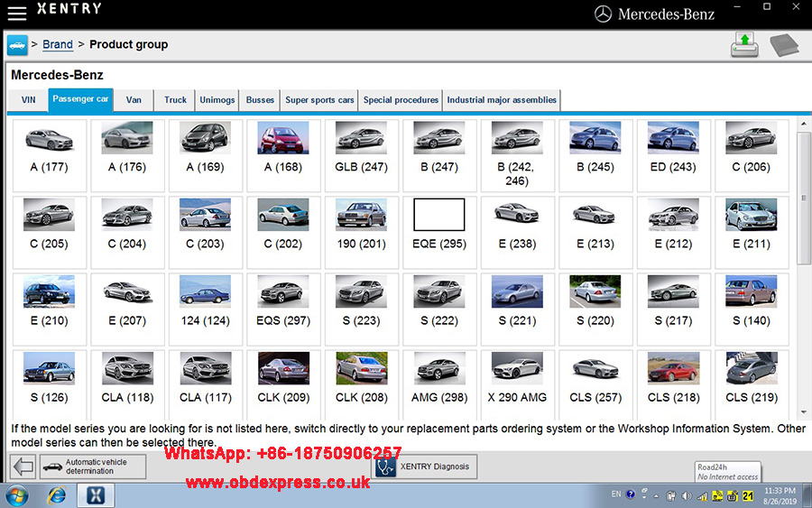The height and width of the screenshot is (508, 812).
Task: Switch to the VIN tab
Action: coord(29,100)
